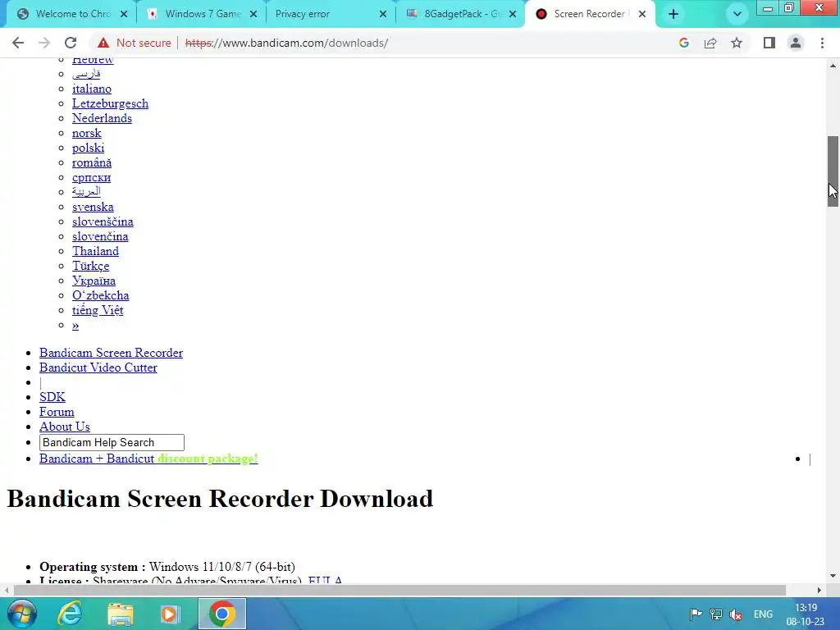Image resolution: width=840 pixels, height=630 pixels.
Task: Open the tiếng Việt language link
Action: 98,310
